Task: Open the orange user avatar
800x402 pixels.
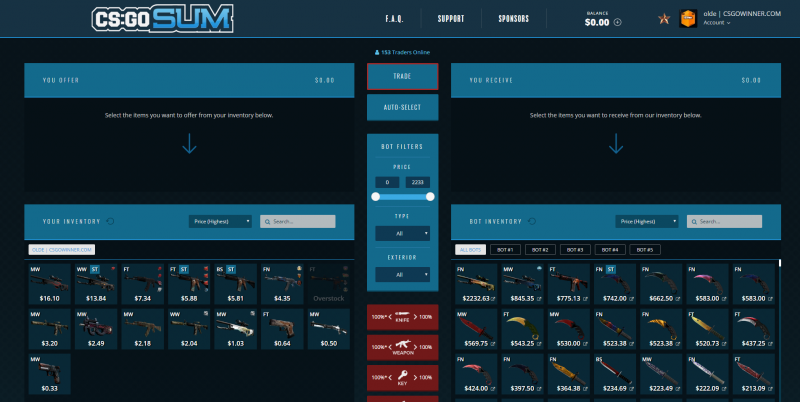Action: pos(688,19)
